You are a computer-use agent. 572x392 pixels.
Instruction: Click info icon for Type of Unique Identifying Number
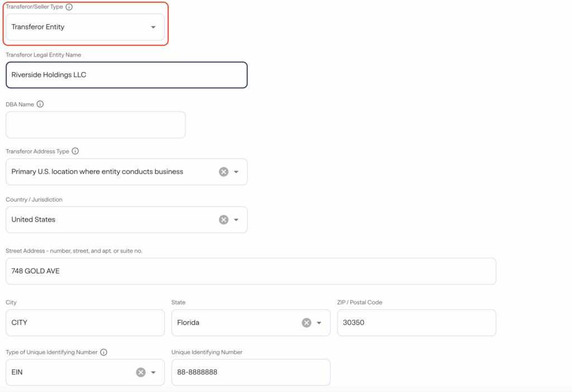(104, 352)
